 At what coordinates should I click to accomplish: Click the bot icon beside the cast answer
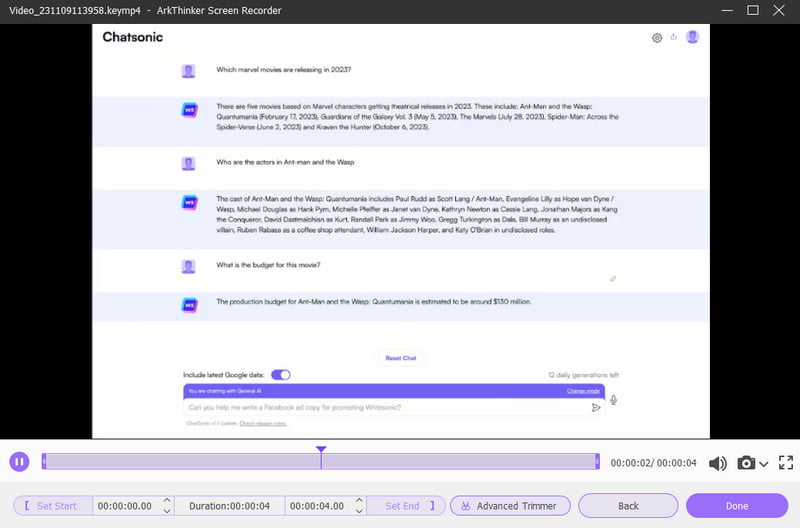[x=189, y=203]
